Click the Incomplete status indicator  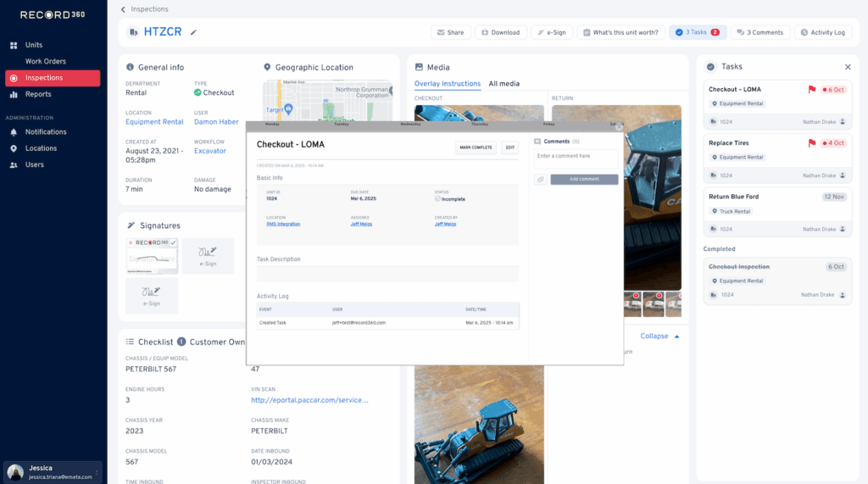point(450,199)
